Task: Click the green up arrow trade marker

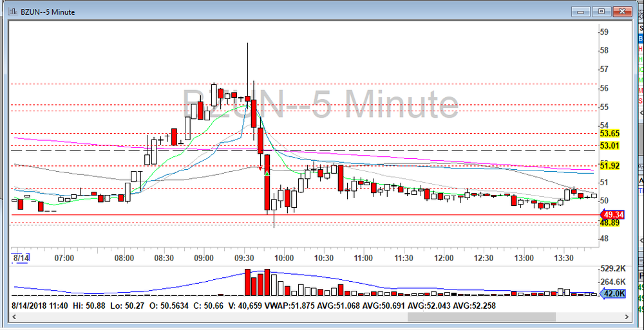Action: coord(267,174)
